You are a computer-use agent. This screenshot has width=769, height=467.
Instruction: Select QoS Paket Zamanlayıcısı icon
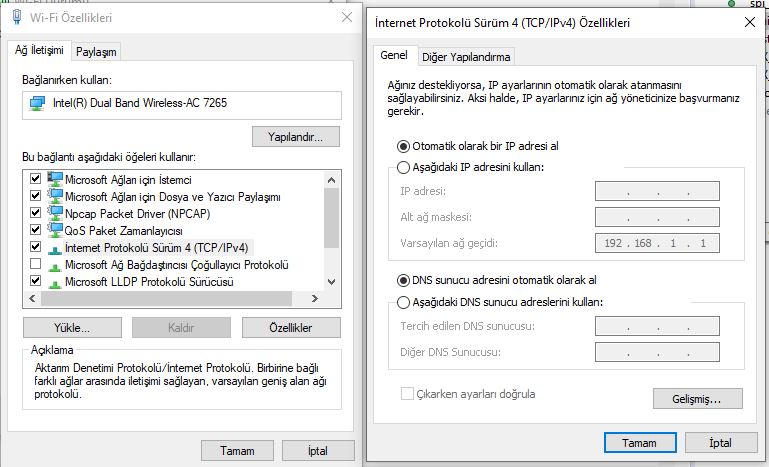(55, 230)
